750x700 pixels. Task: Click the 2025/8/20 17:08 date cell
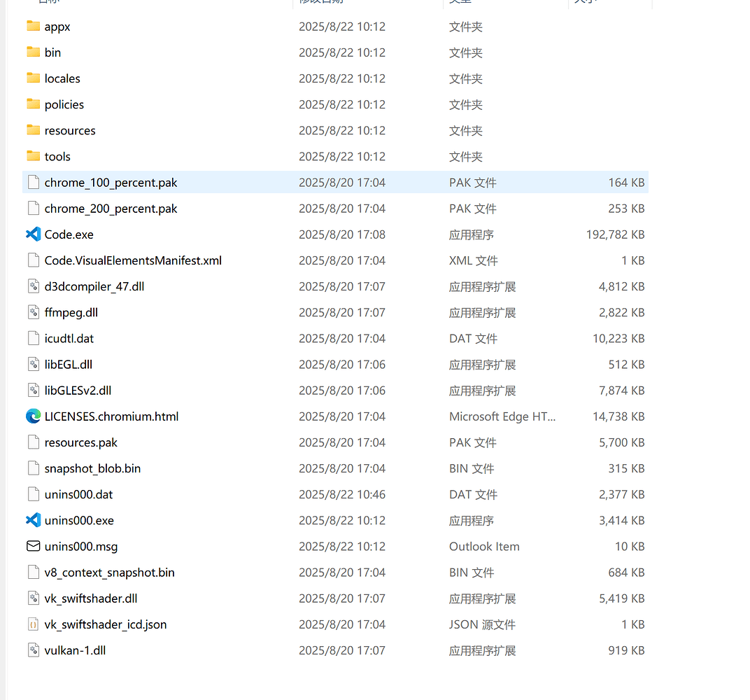pyautogui.click(x=342, y=234)
